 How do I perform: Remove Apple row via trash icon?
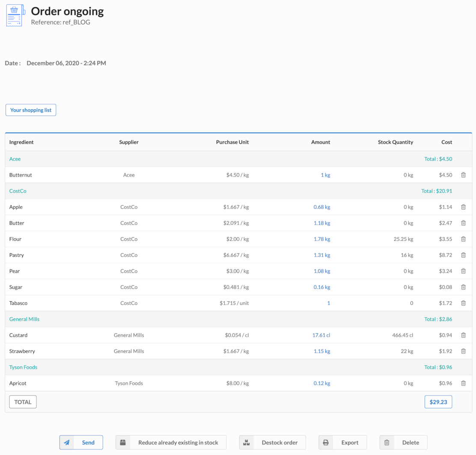coord(463,207)
